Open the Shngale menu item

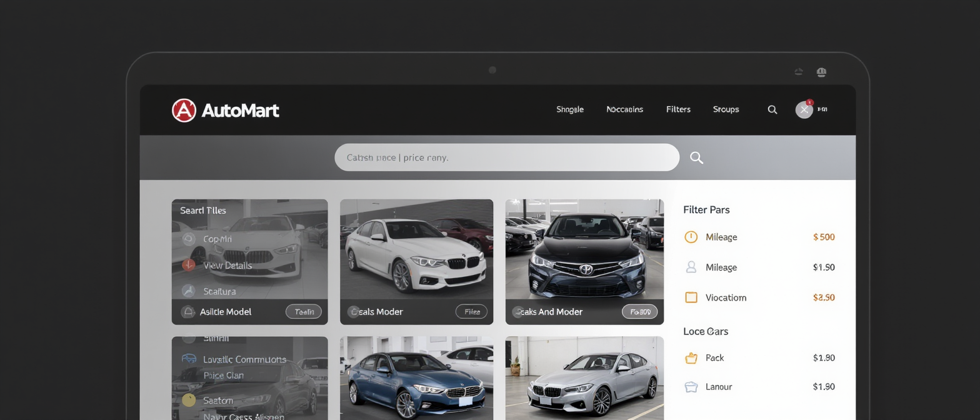570,109
